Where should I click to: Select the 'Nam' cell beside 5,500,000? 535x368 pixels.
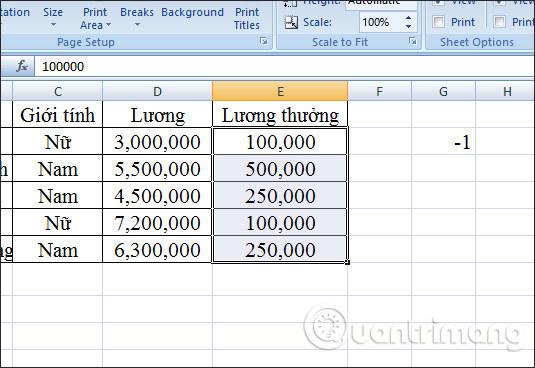click(58, 168)
